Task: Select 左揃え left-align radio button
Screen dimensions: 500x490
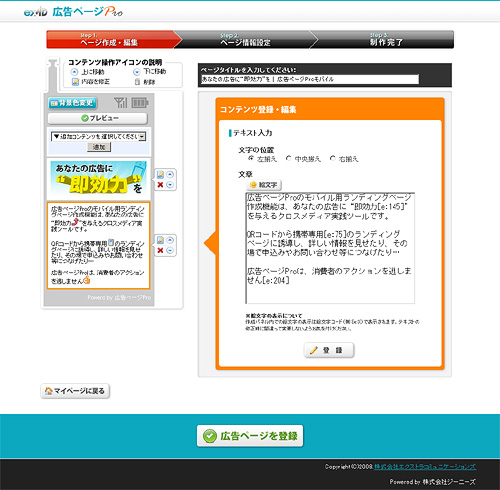Action: point(251,158)
